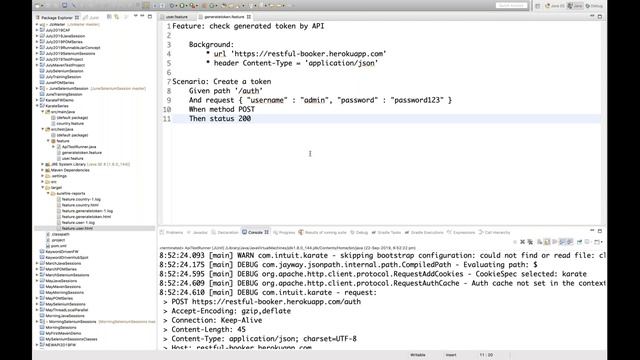Toggle Scroll Lock in Console toolbar
This screenshot has width=640, height=360.
click(547, 242)
